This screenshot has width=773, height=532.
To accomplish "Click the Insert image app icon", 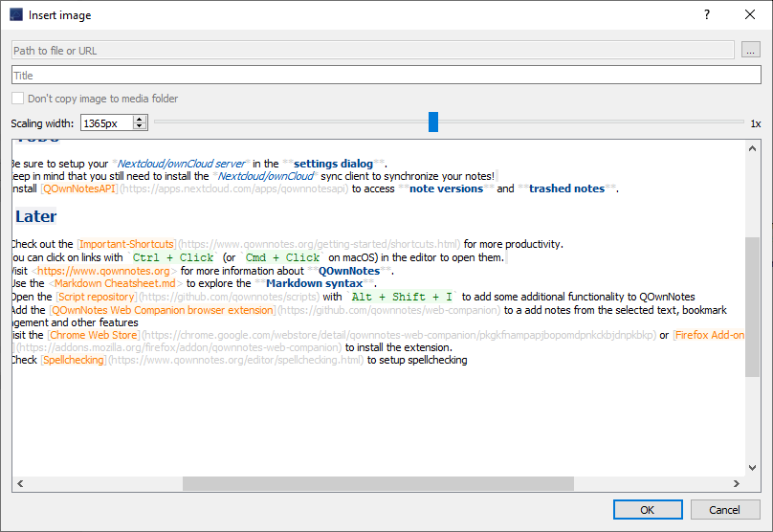I will pyautogui.click(x=15, y=14).
